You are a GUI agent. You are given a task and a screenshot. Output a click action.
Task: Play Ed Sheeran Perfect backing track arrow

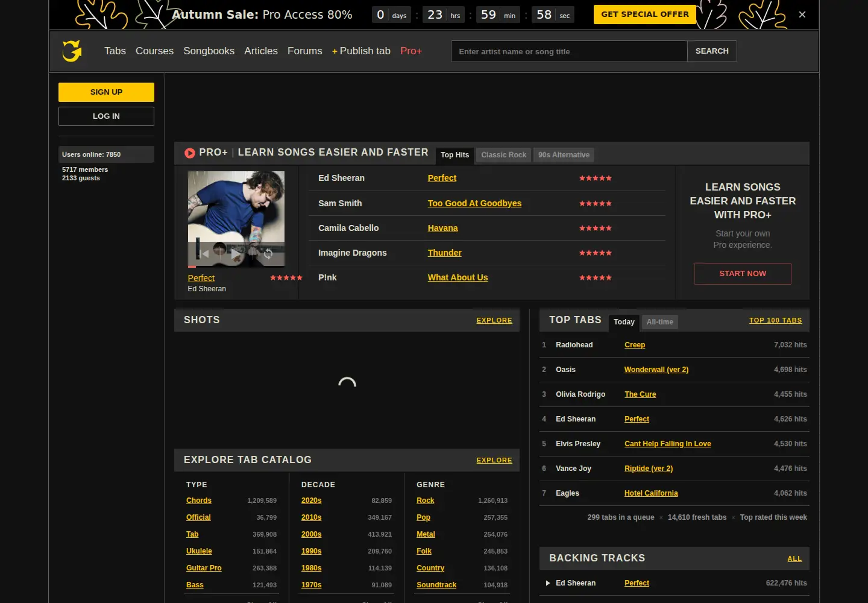tap(547, 583)
